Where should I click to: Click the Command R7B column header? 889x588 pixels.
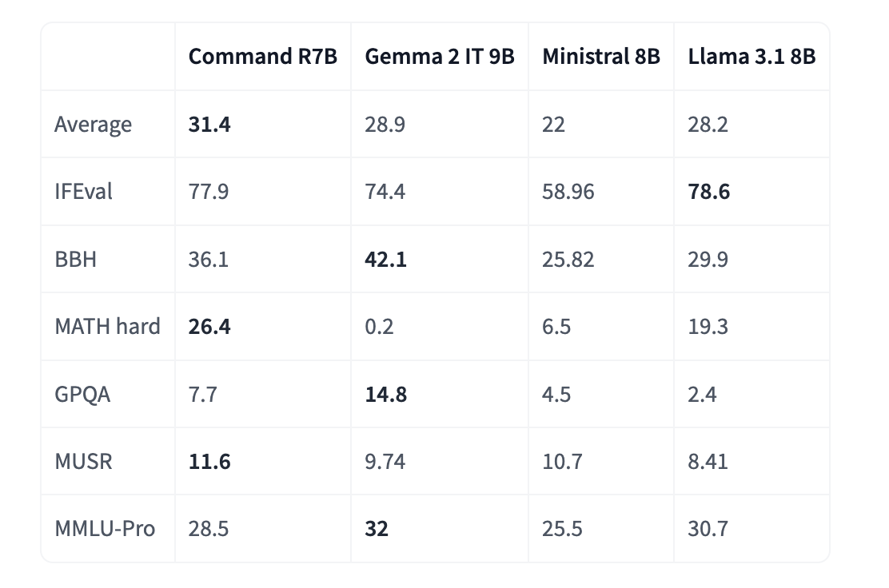click(262, 57)
